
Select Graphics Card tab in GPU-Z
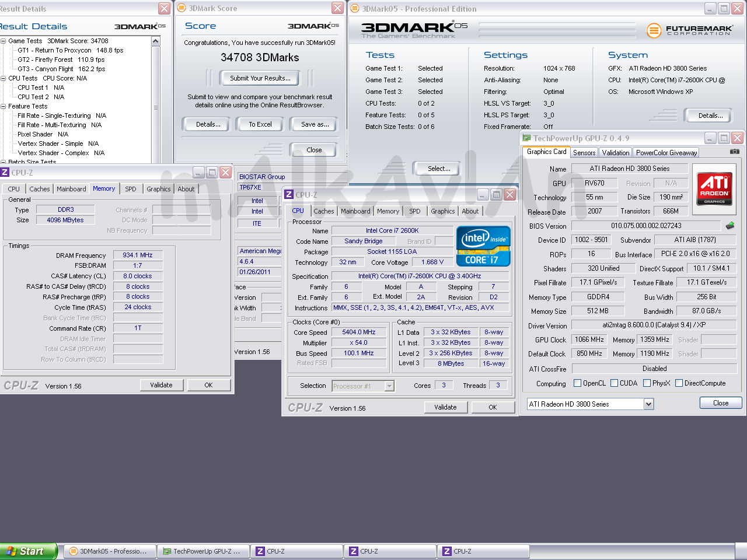tap(546, 152)
